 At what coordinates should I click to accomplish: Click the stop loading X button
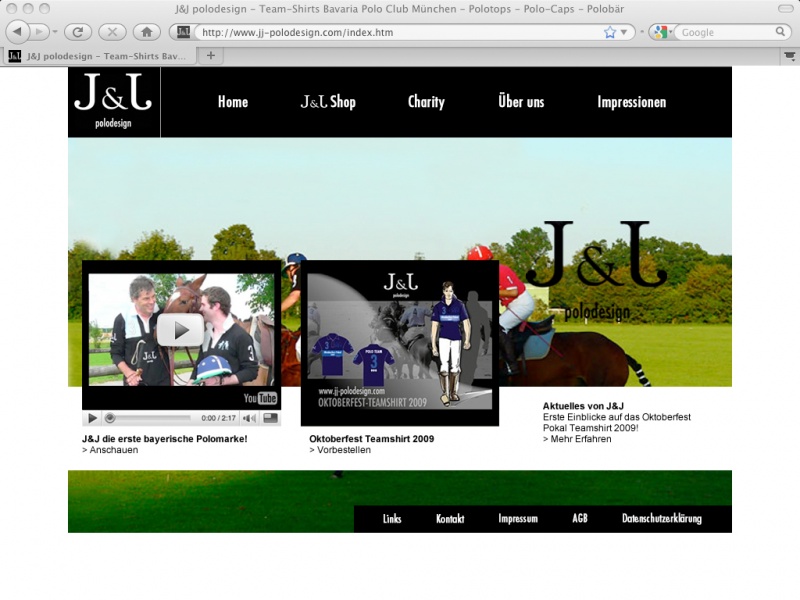112,32
